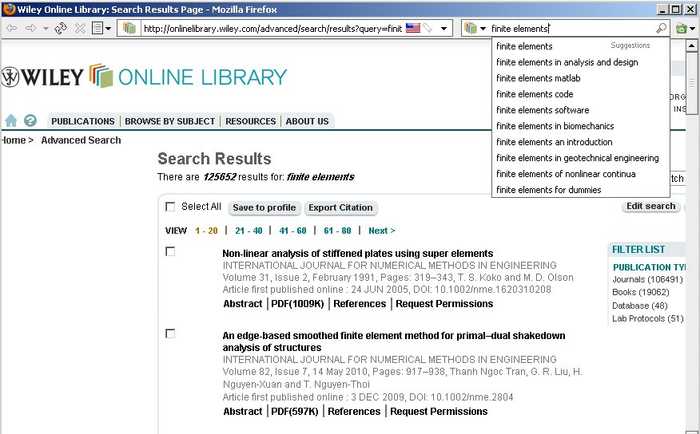The image size is (700, 434).
Task: Go to results page 21 - 40
Action: [249, 231]
